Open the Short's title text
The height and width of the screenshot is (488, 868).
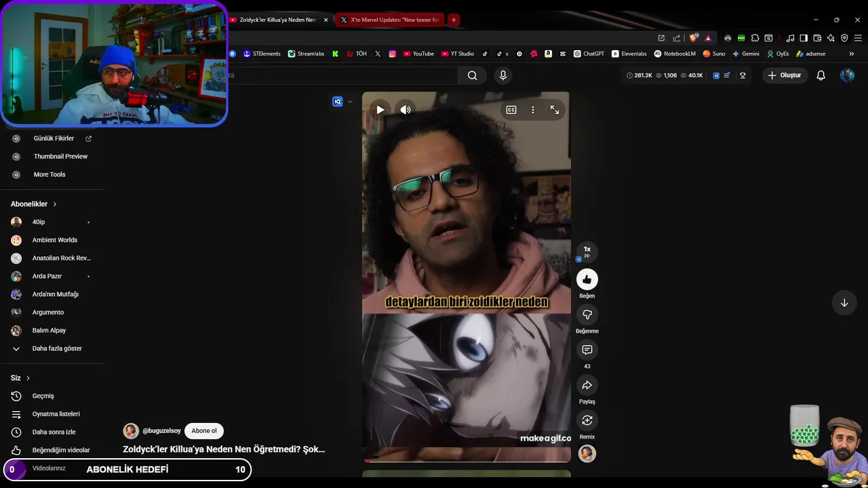point(224,449)
